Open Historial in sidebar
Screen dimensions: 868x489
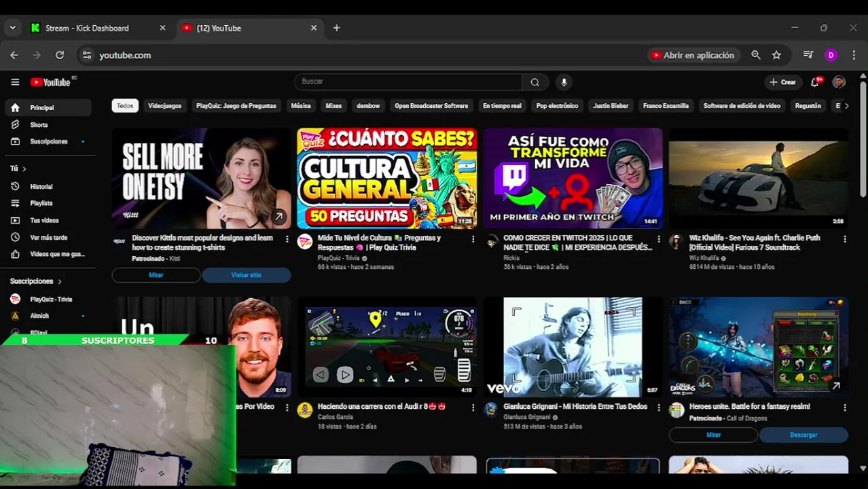pyautogui.click(x=48, y=187)
